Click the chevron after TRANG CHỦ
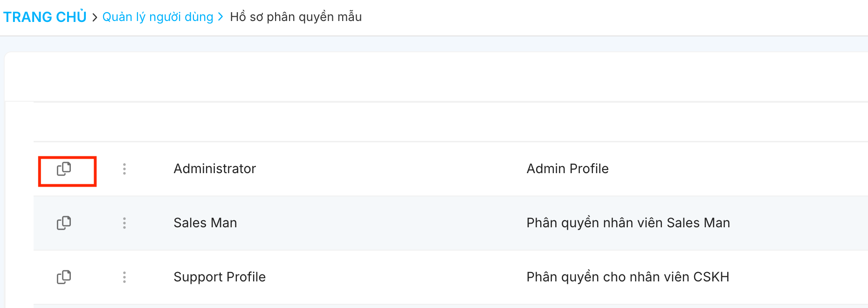The image size is (868, 308). click(95, 17)
